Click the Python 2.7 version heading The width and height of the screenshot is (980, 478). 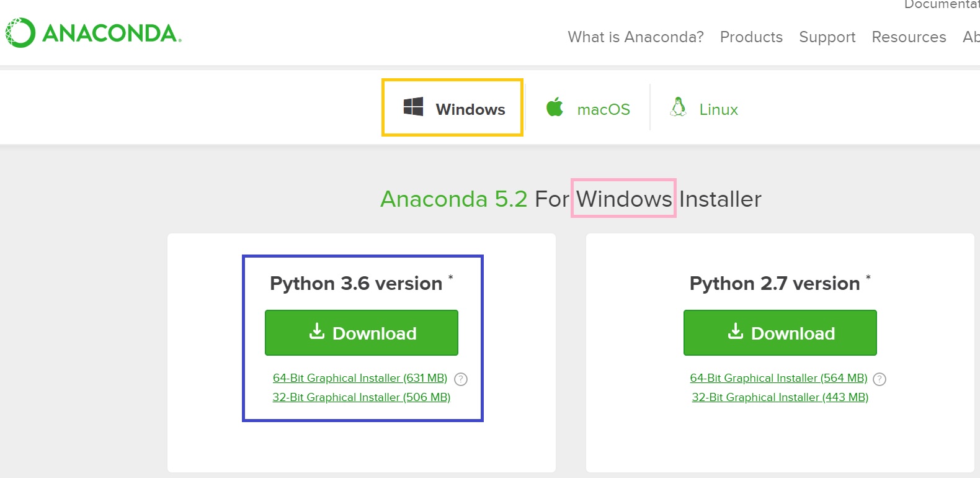pos(775,284)
